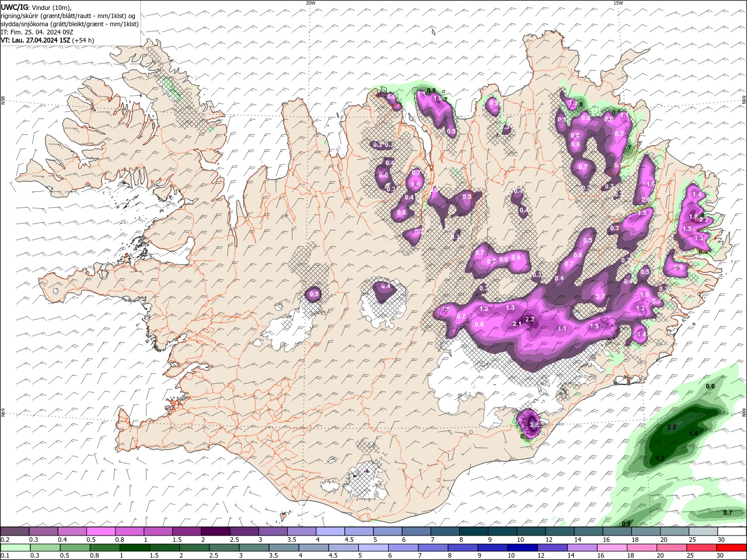Image resolution: width=747 pixels, height=560 pixels.
Task: Click the '12' label under the top legend row
Action: [x=548, y=540]
